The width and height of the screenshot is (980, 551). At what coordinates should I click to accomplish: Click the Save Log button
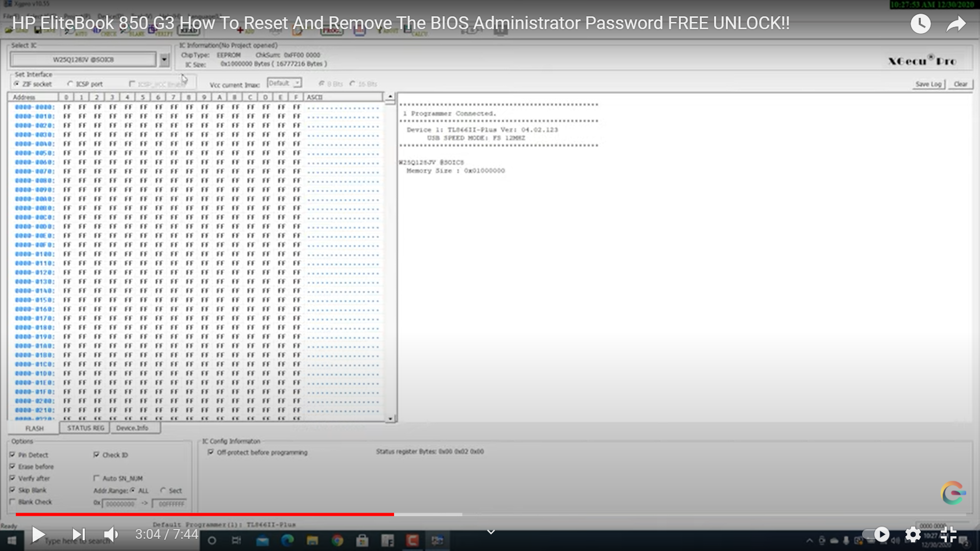[x=928, y=84]
